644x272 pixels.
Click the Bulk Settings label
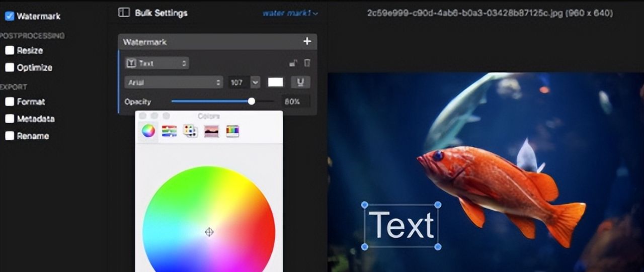(161, 13)
